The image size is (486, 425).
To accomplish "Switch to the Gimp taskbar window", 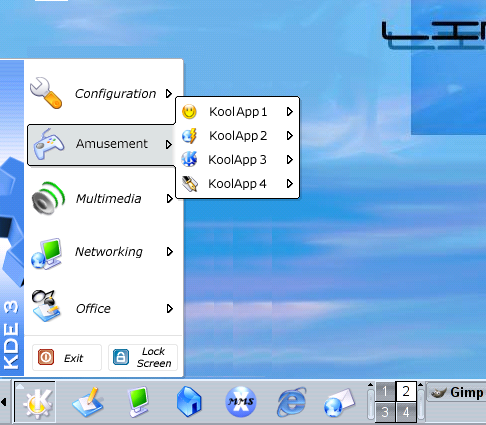I will [x=456, y=392].
